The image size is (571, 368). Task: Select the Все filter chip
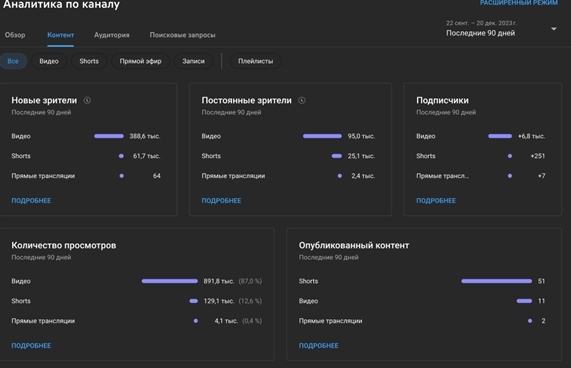click(13, 61)
